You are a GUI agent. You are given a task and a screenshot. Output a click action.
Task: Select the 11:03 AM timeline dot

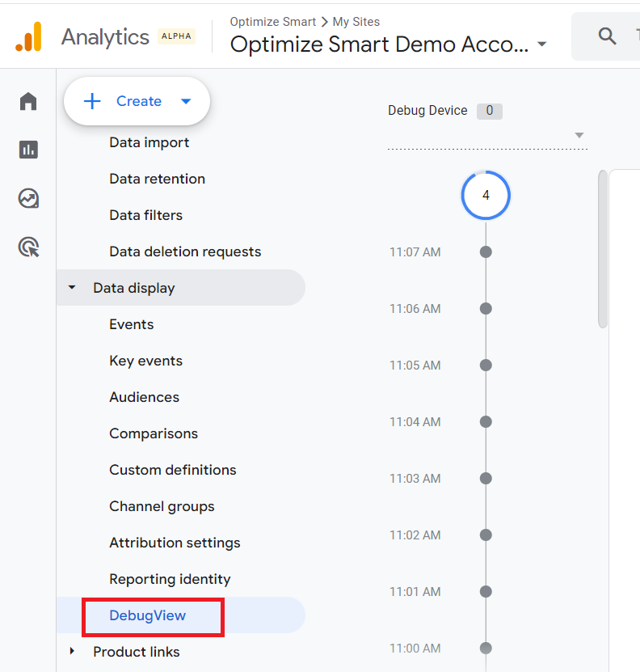[x=486, y=478]
